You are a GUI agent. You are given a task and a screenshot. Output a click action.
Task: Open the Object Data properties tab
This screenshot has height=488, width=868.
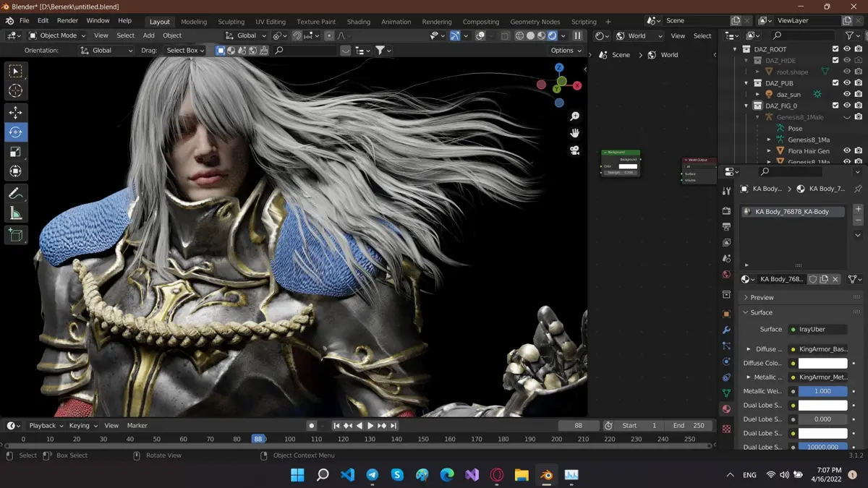pos(726,393)
